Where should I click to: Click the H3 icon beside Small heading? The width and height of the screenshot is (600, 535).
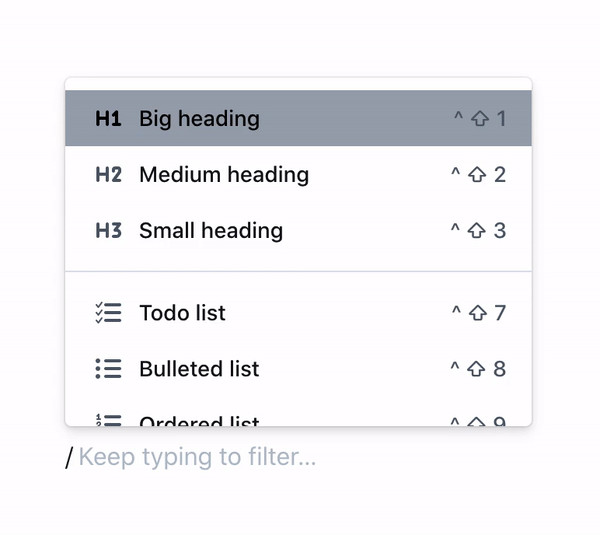(108, 230)
